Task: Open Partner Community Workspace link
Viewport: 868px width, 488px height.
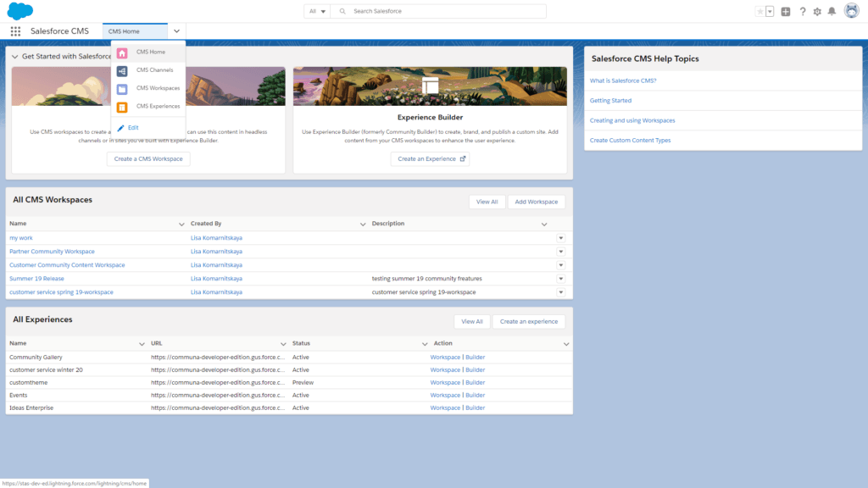Action: tap(52, 251)
